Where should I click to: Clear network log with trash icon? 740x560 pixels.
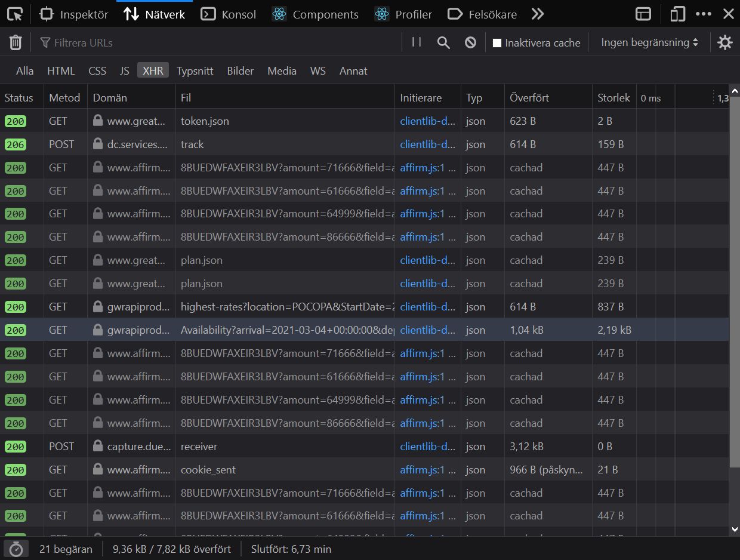point(16,42)
